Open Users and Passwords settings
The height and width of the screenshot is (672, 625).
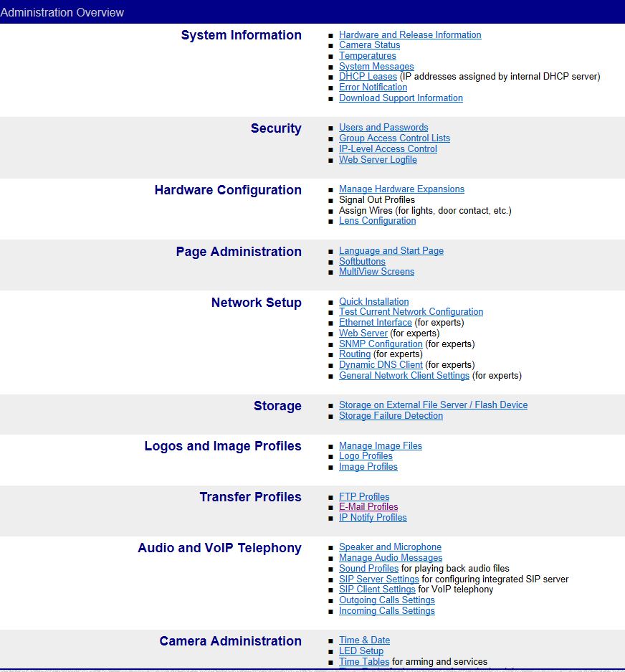(383, 128)
